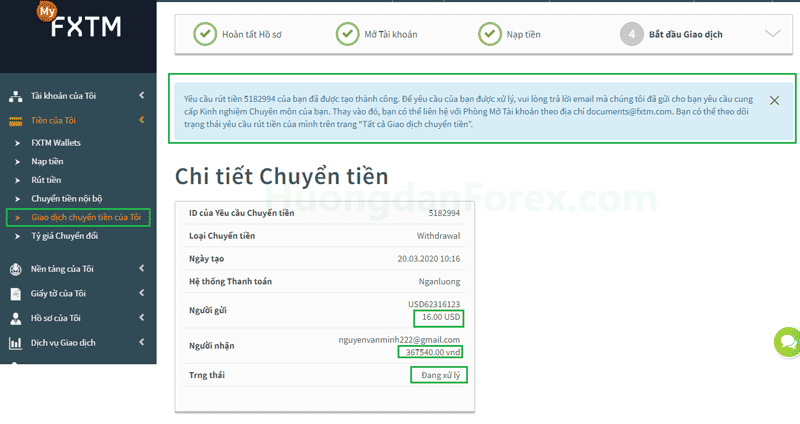Click the Hoàn tất Hồ sơ checkmark icon
800x424 pixels.
click(205, 34)
